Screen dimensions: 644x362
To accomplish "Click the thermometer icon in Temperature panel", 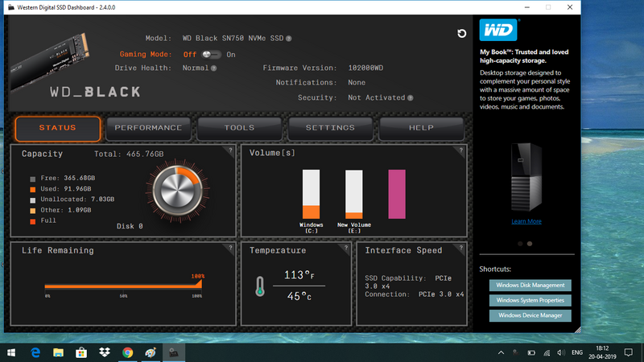I will click(259, 286).
